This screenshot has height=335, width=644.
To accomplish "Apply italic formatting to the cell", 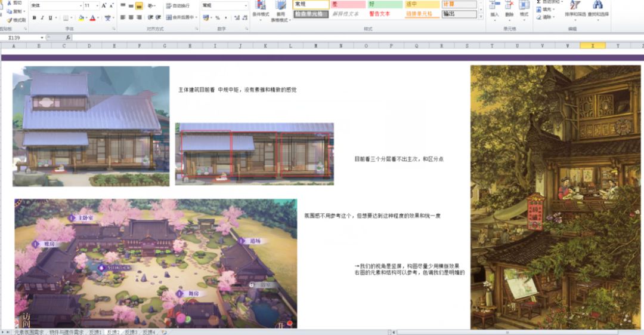I will point(42,18).
